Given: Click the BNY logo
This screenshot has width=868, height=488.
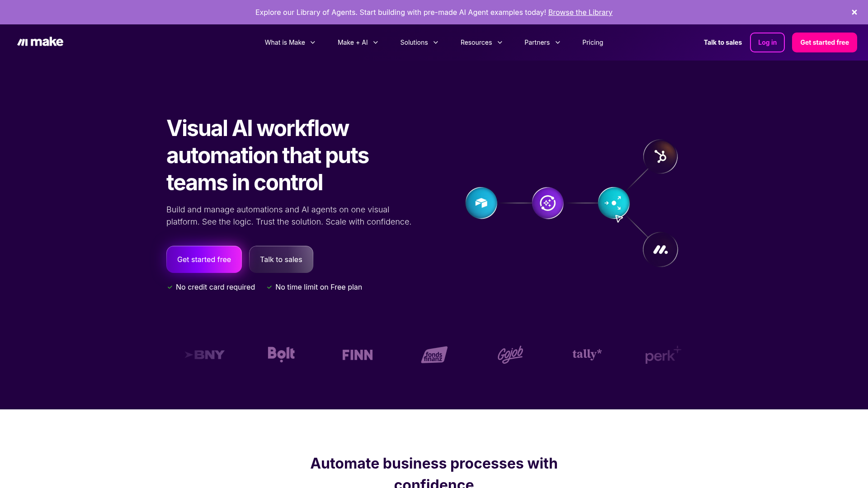Looking at the screenshot, I should click(204, 355).
